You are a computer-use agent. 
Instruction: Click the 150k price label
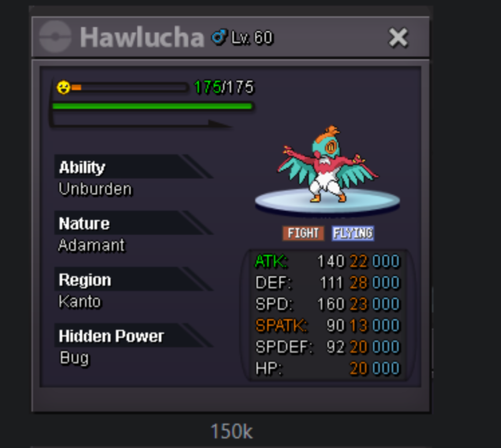[x=231, y=431]
